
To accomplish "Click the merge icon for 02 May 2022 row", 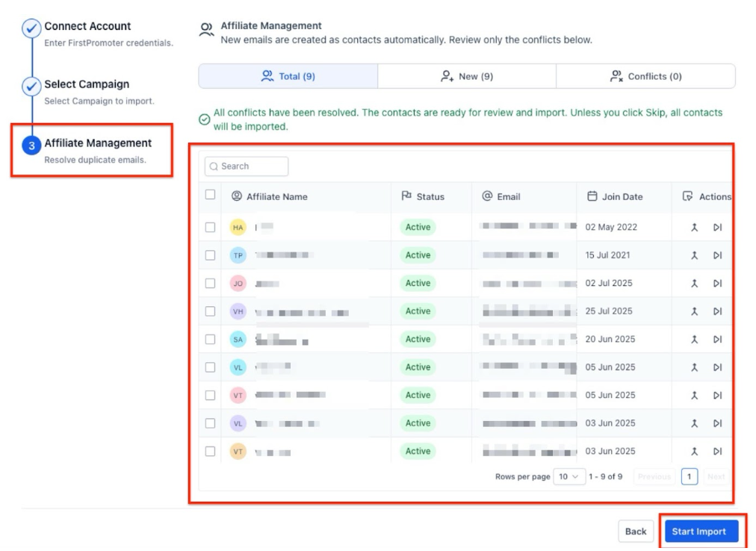I will [694, 228].
